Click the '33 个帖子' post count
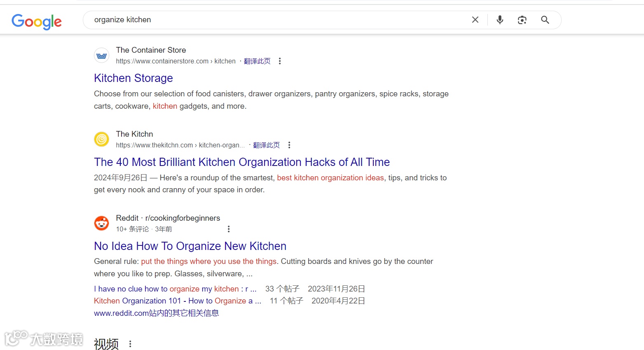This screenshot has height=350, width=644. tap(282, 289)
